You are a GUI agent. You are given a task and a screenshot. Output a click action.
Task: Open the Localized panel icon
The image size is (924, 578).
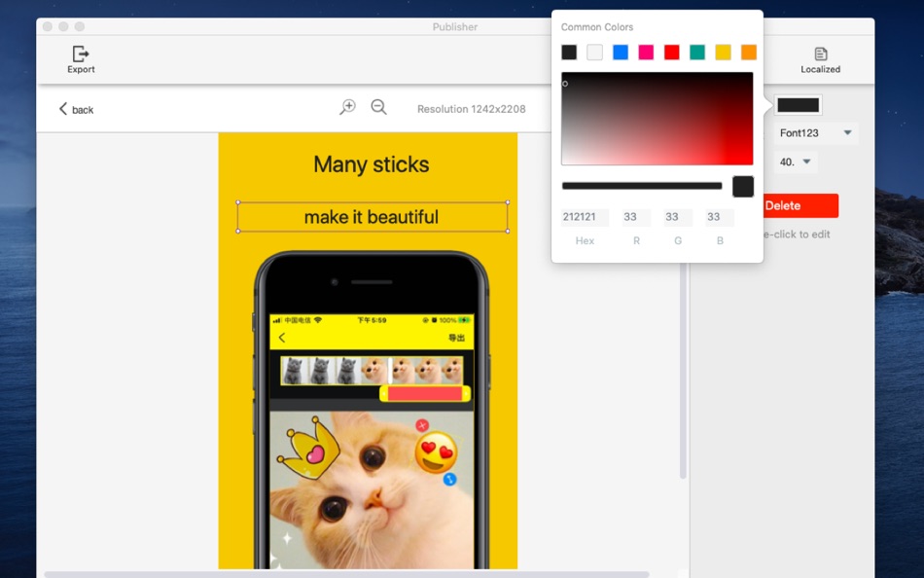[820, 55]
